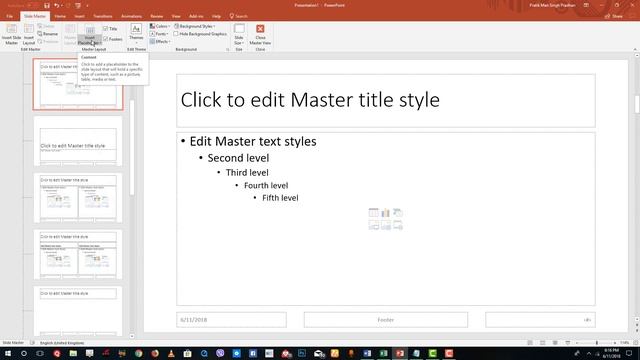Open the Help tab
The image size is (640, 360).
[216, 16]
